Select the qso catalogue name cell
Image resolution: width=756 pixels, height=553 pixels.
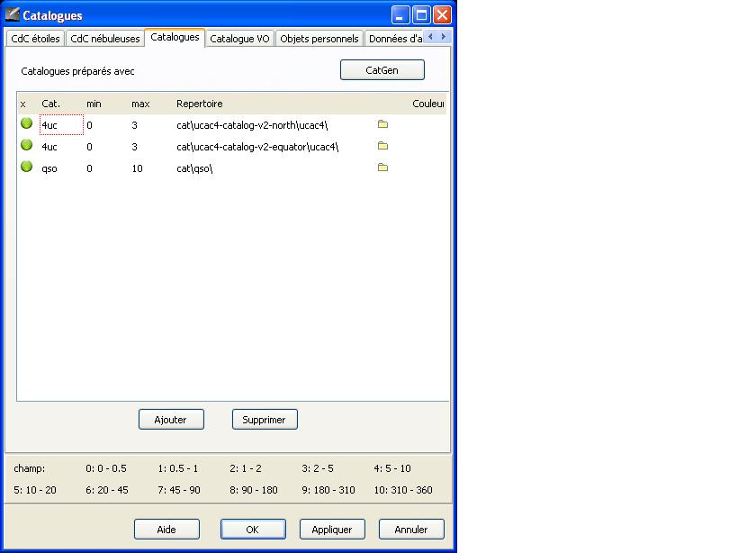pos(61,168)
